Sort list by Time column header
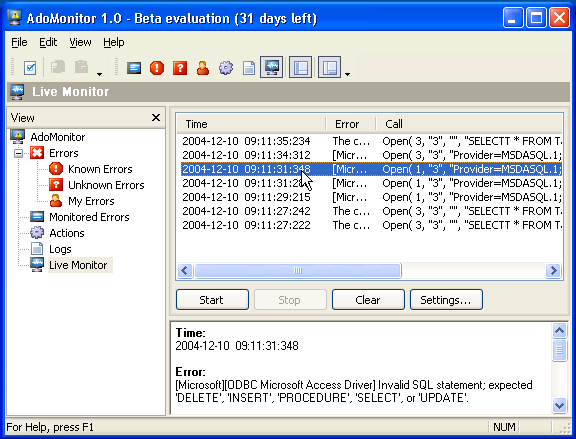 251,124
